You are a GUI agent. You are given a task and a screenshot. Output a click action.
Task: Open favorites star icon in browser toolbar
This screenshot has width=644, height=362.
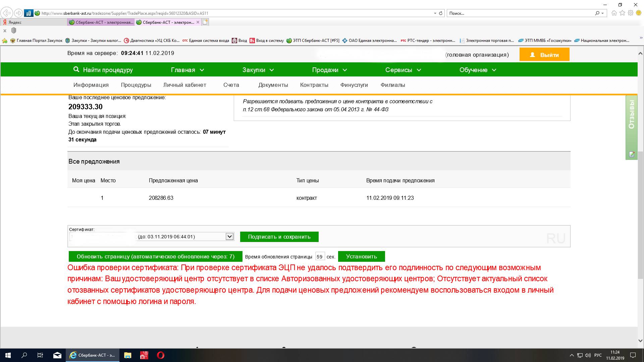coord(622,13)
